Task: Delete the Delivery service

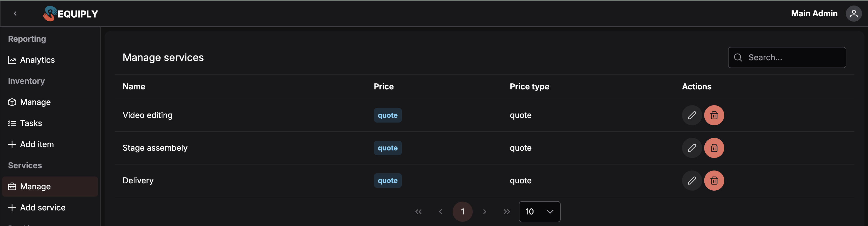Action: click(x=714, y=181)
